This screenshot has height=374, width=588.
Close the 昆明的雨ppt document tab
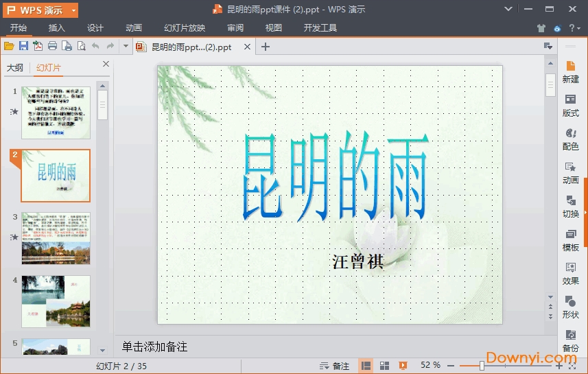247,47
